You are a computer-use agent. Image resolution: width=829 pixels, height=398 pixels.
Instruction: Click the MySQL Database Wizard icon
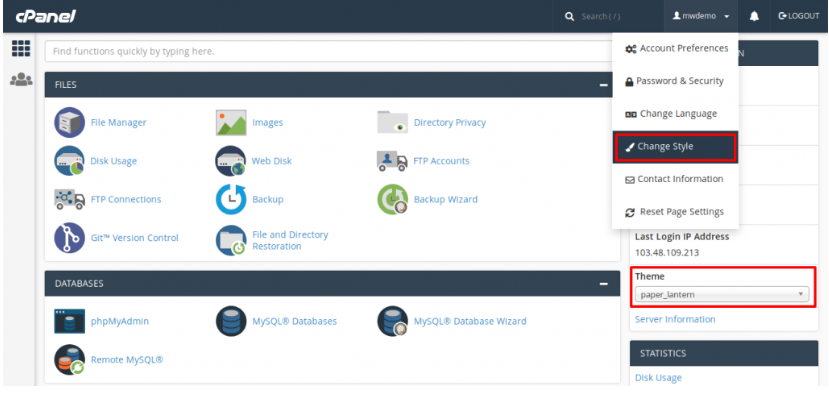click(392, 321)
